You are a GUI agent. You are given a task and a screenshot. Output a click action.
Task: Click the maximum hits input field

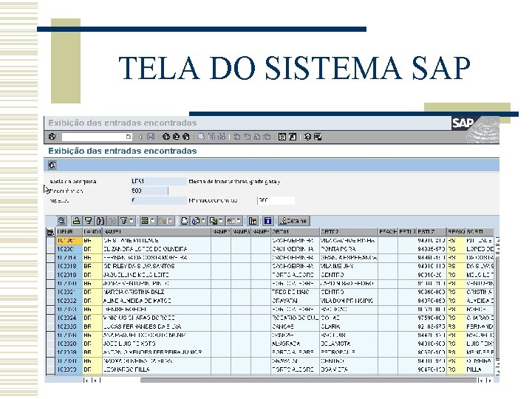(276, 200)
